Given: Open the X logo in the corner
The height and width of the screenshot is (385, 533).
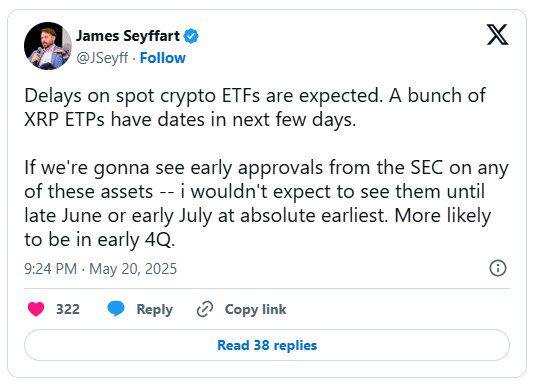Looking at the screenshot, I should pyautogui.click(x=497, y=34).
